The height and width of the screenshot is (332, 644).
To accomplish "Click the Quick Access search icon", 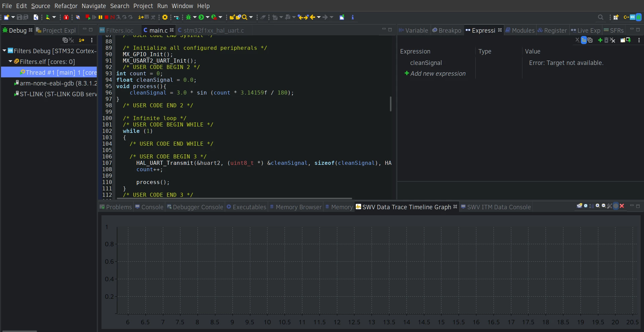I will pyautogui.click(x=601, y=17).
